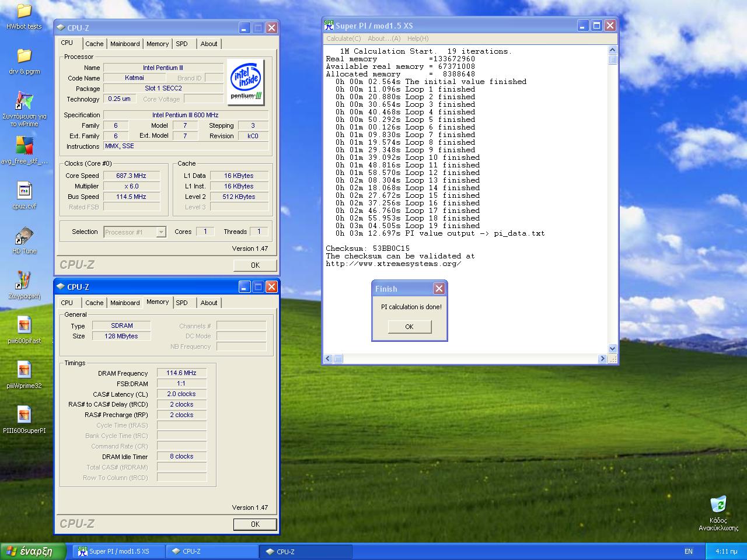Open Mainboard tab in upper CPU-Z
The width and height of the screenshot is (747, 560).
pos(125,44)
